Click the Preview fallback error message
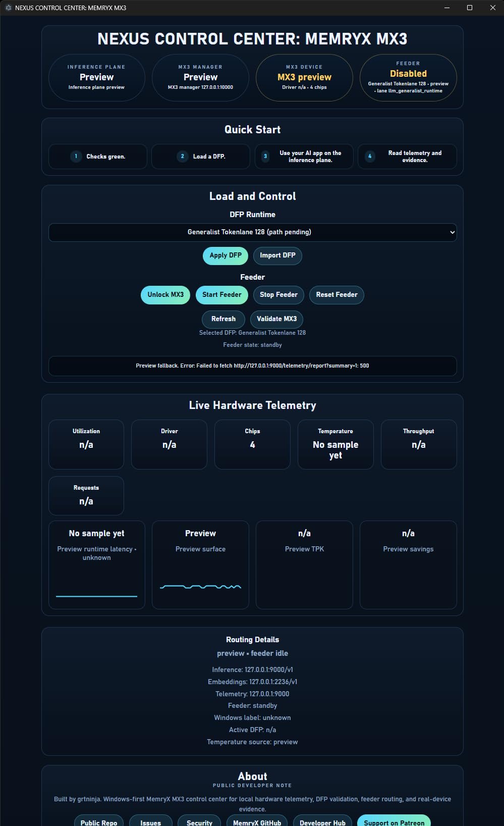 pyautogui.click(x=252, y=366)
